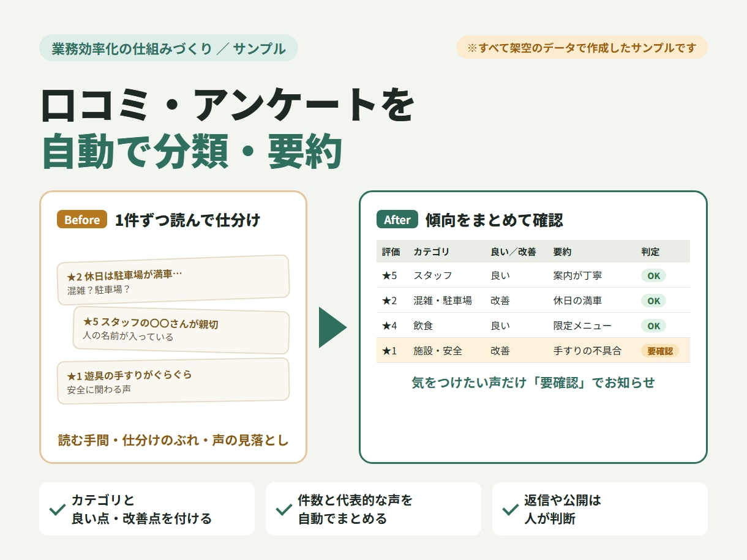
Task: Select the 業務効率化の仕組みづくり／サンプル tag
Action: pyautogui.click(x=168, y=48)
